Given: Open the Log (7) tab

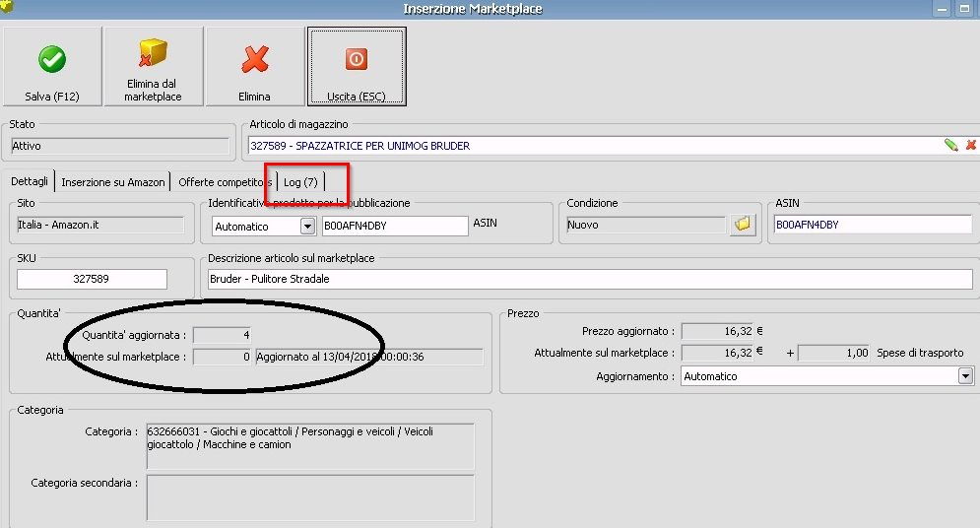Looking at the screenshot, I should (300, 182).
